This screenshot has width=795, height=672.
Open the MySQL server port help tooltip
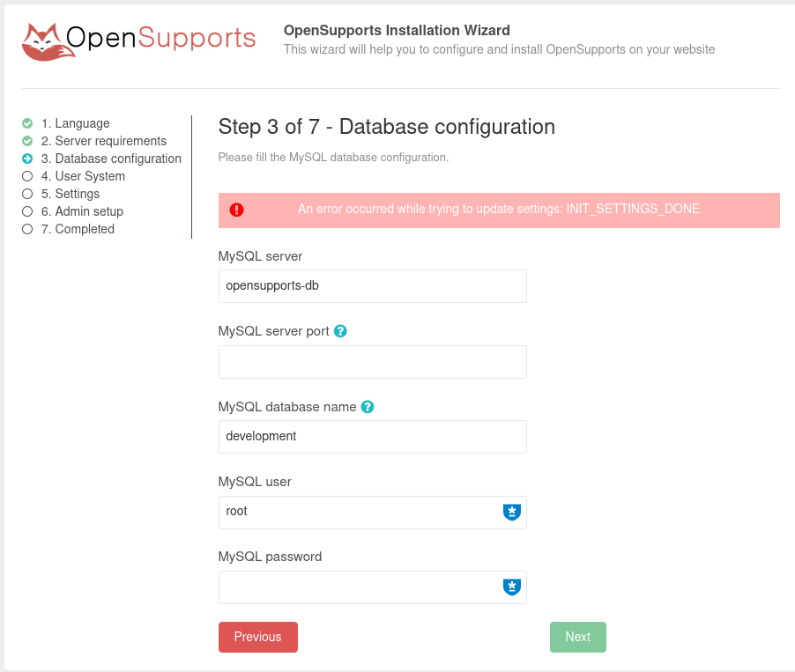point(340,331)
